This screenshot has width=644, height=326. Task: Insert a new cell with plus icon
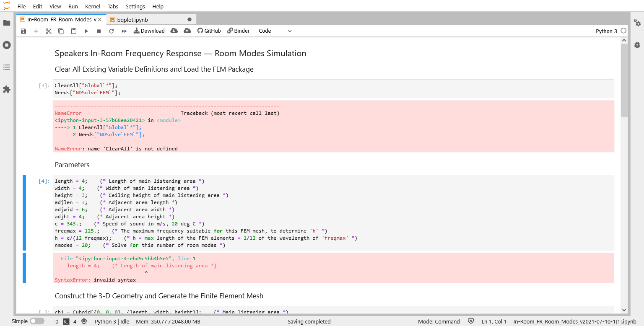(36, 31)
